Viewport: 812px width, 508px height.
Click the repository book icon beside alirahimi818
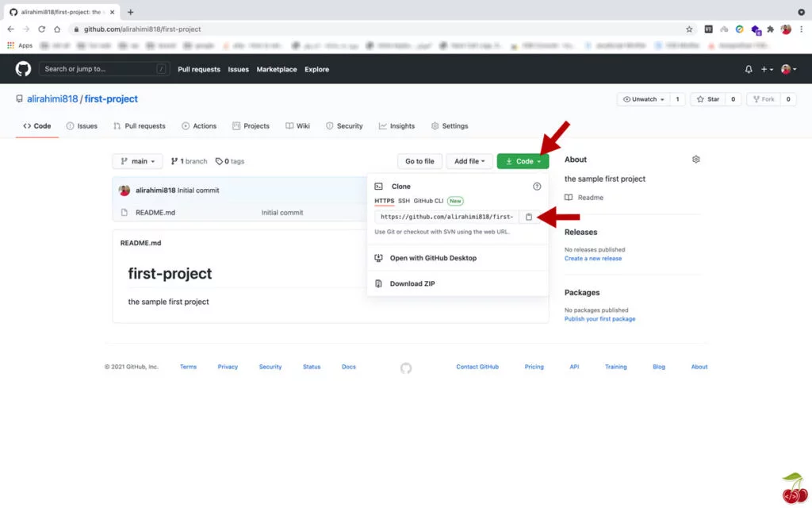pos(19,98)
